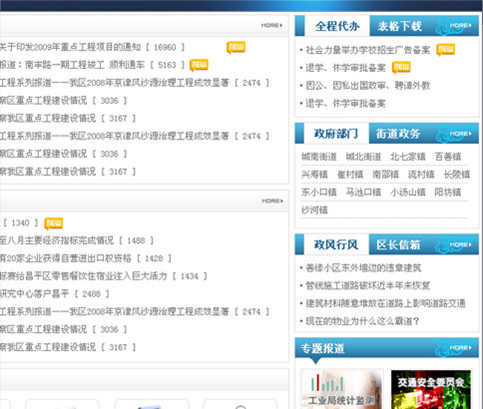Open 现在的物业为什么这么霸道 complaint link
Image resolution: width=483 pixels, height=409 pixels.
point(362,321)
